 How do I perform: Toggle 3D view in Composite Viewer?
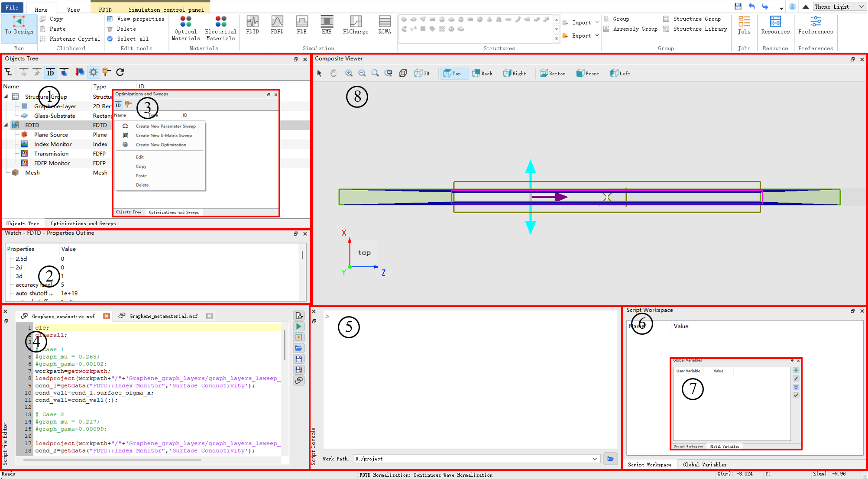tap(421, 73)
